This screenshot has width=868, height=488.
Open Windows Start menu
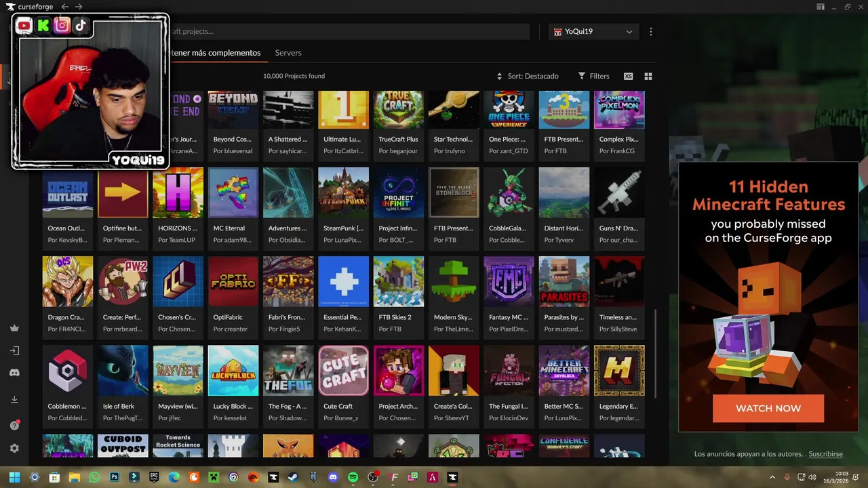(x=14, y=477)
